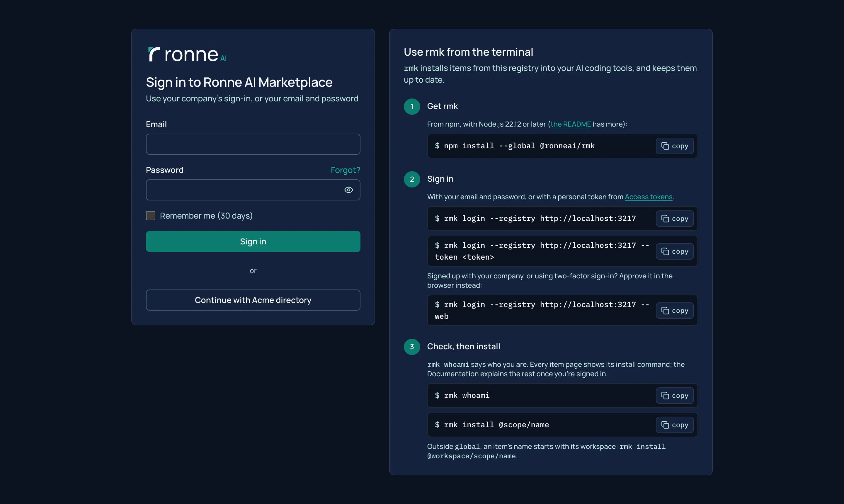
Task: Click the 'Remember me (30 days)' label
Action: coord(206,216)
